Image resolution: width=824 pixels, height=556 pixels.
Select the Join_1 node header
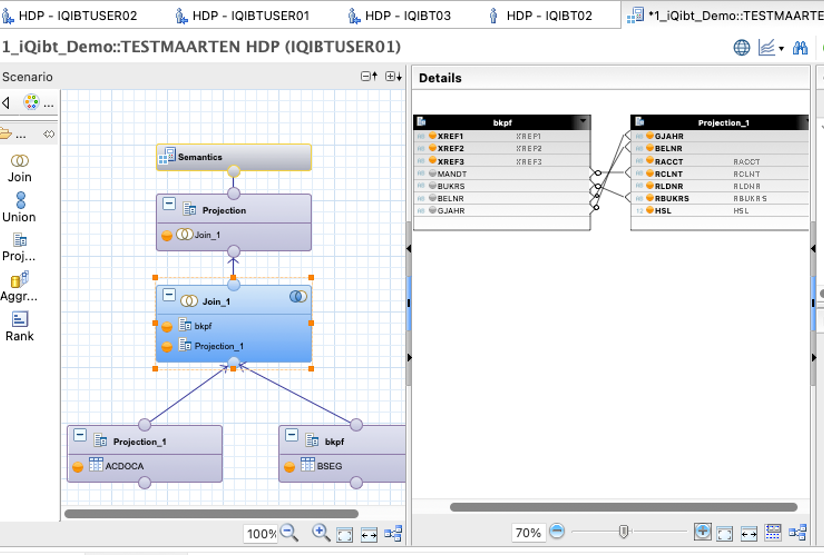coord(234,301)
